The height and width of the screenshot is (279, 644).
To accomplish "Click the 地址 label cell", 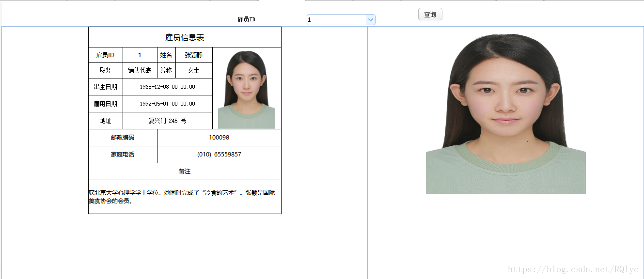I will (106, 121).
